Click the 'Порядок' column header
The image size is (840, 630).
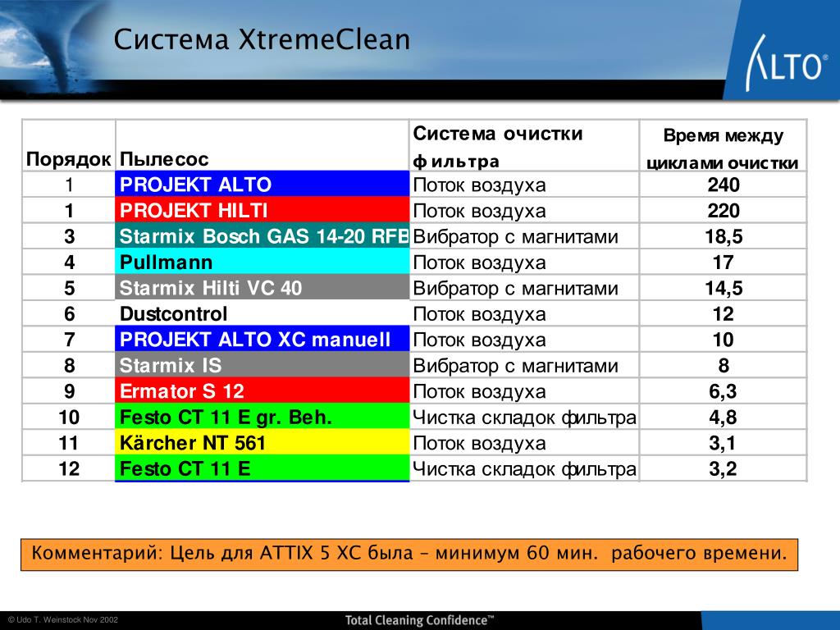click(69, 159)
